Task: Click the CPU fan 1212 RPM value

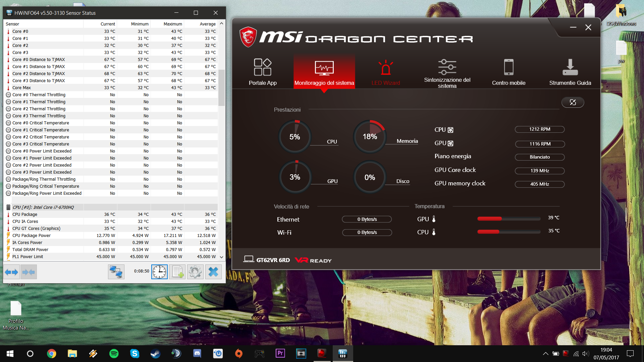Action: pyautogui.click(x=539, y=129)
